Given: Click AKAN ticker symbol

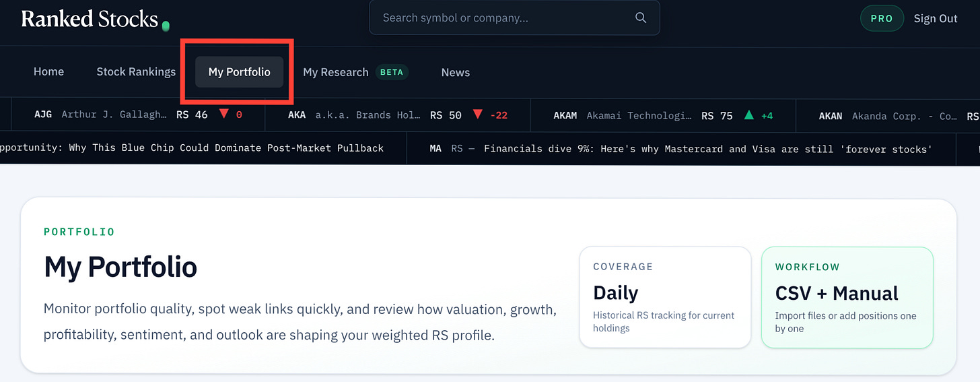Looking at the screenshot, I should (x=831, y=115).
